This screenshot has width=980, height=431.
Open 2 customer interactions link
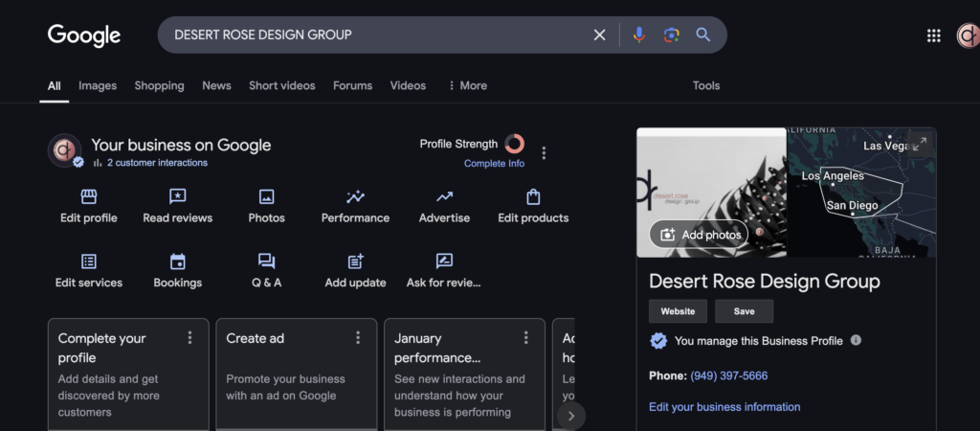[157, 163]
